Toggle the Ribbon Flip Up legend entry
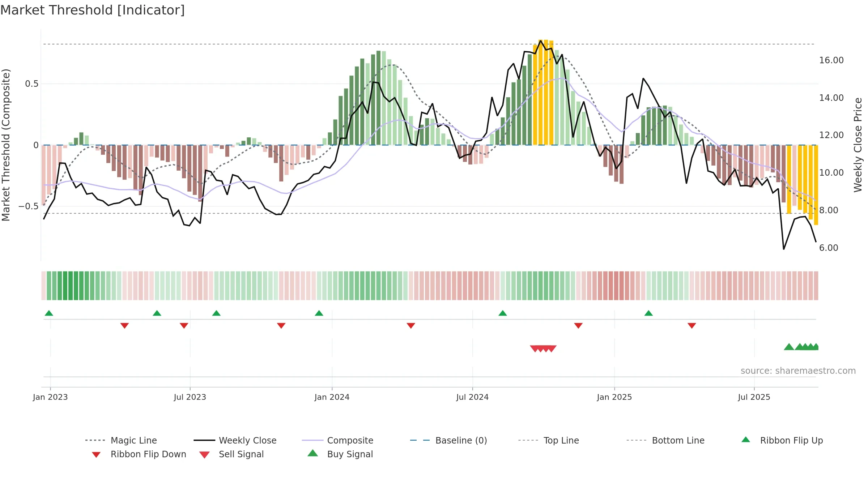Screen dimensions: 868x488 pyautogui.click(x=782, y=440)
